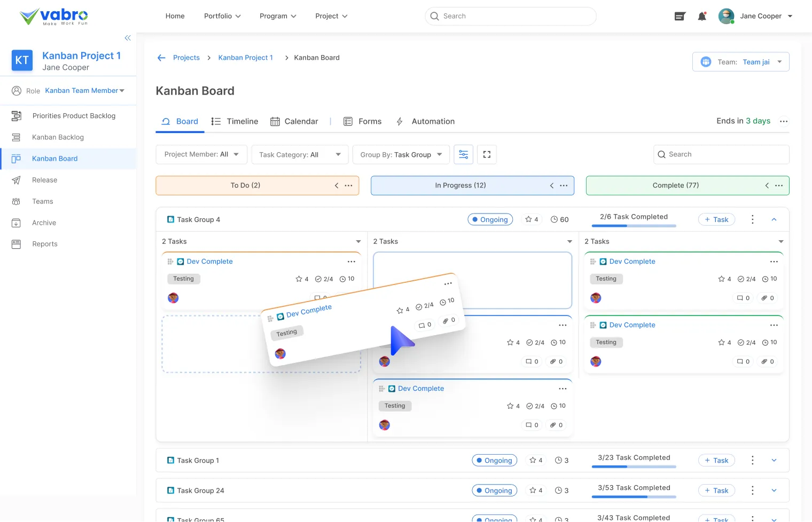Collapse the Task Group 4 section
812x522 pixels.
click(x=774, y=219)
